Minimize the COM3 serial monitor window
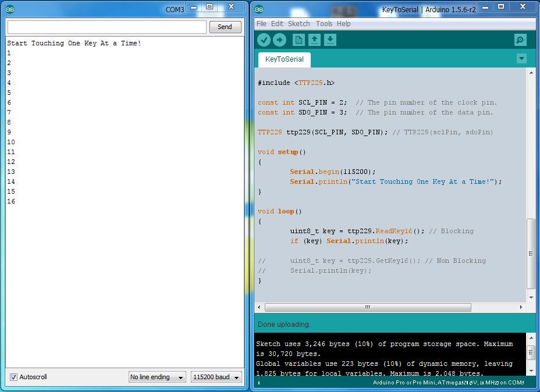This screenshot has width=540, height=392. point(194,7)
